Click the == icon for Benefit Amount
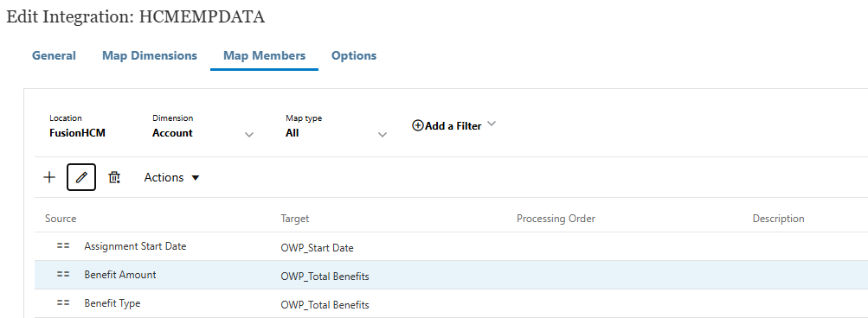 point(63,275)
